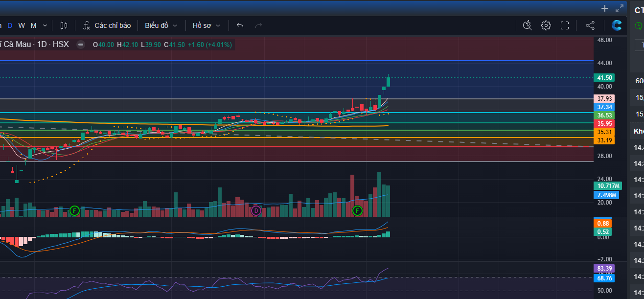Viewport: 644px width, 299px height.
Task: Click the green clock icon in right panel
Action: pyautogui.click(x=639, y=25)
